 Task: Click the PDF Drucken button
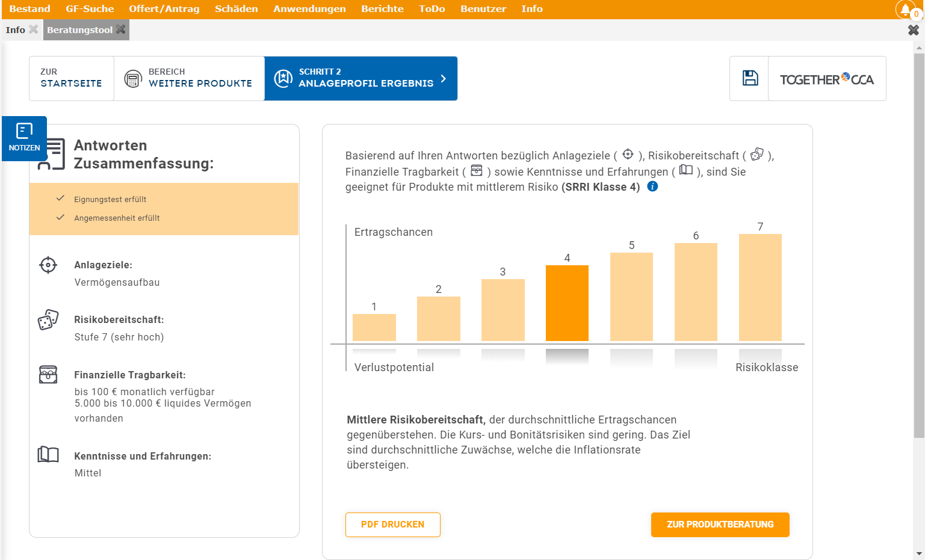392,525
